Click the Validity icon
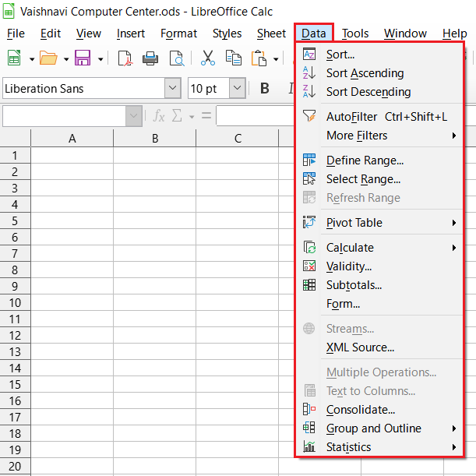 309,266
